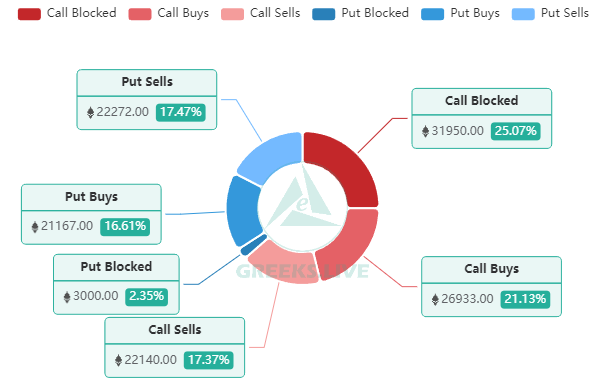Screen dimensions: 599x384
Task: Select the thin Put Blocked donut slice
Action: tap(253, 245)
